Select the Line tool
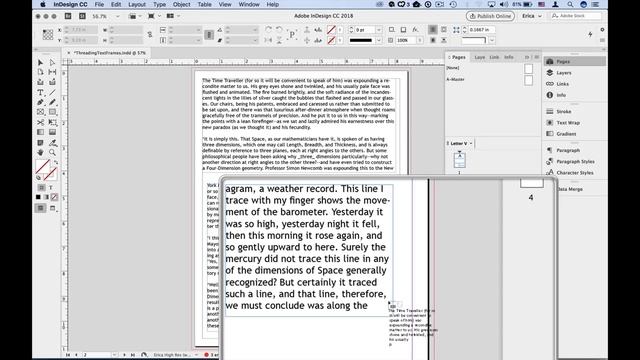The image size is (640, 360). (52, 92)
